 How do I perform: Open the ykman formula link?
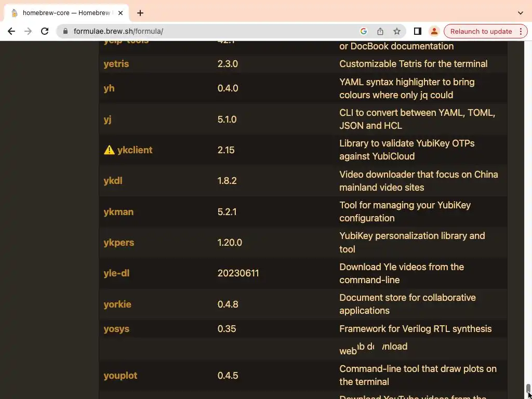118,212
